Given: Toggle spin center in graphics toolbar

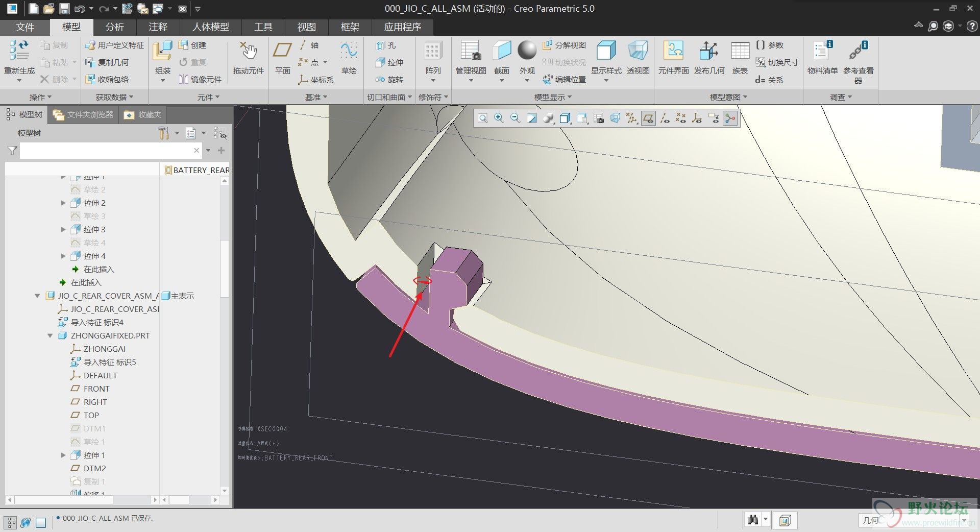Looking at the screenshot, I should pyautogui.click(x=730, y=118).
